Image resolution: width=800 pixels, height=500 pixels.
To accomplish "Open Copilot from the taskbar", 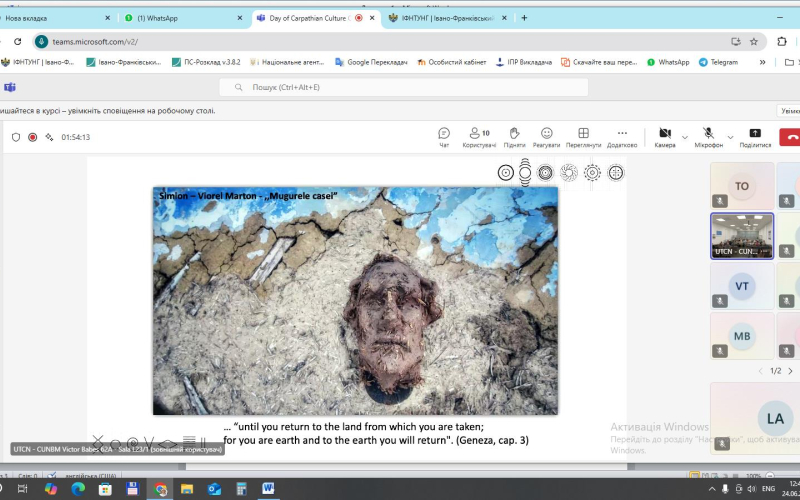I will (51, 489).
